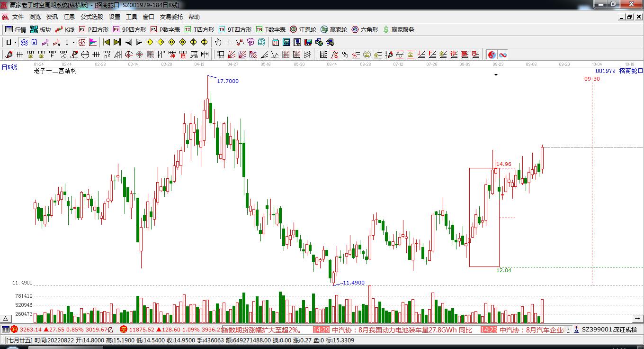Image resolution: width=644 pixels, height=349 pixels.
Task: Open the calculator icon
Action: 286,42
